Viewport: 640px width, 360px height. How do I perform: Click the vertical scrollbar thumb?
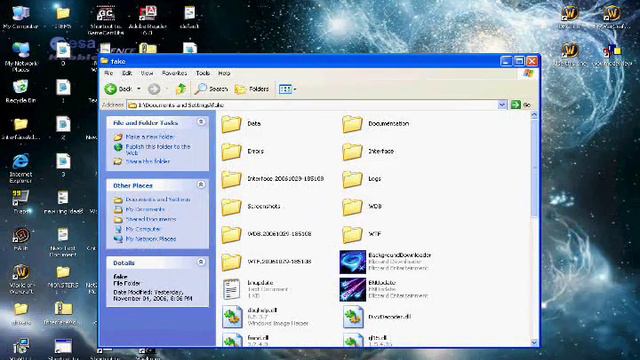coord(534,168)
